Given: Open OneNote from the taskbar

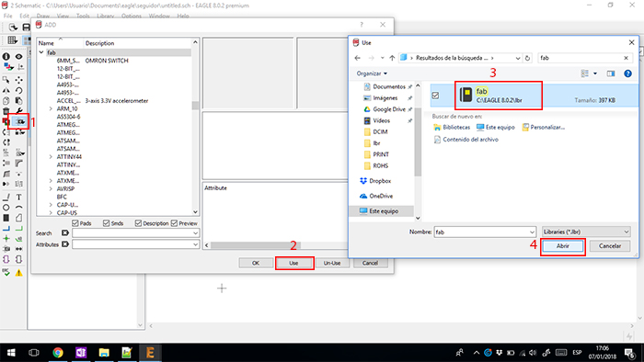Looking at the screenshot, I should pyautogui.click(x=81, y=353).
